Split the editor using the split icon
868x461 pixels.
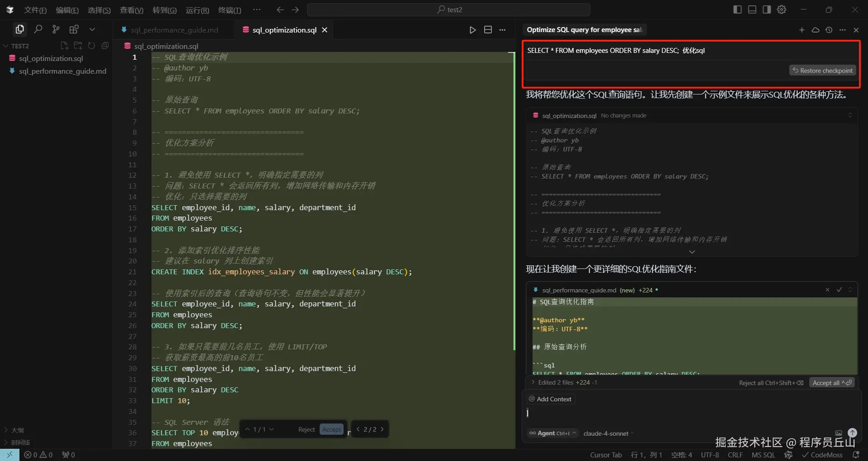(x=488, y=30)
